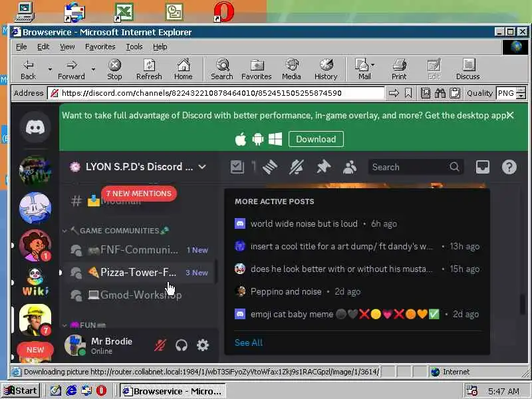Unmute the microphone in user panel
The width and height of the screenshot is (532, 399).
160,345
